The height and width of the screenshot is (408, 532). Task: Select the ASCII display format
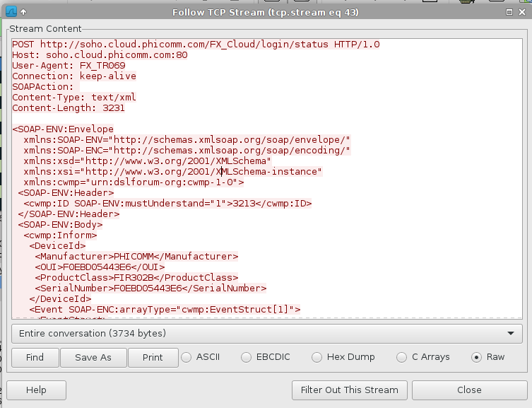(187, 357)
